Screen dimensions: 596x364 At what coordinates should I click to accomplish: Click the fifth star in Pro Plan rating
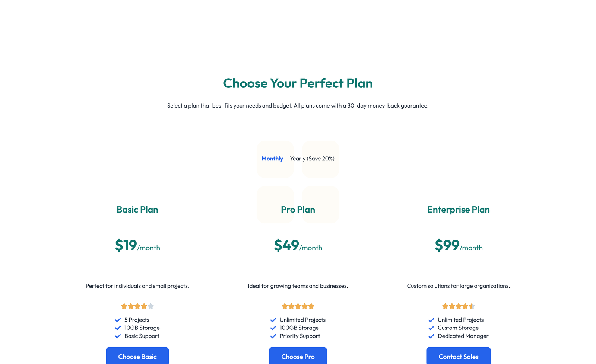(311, 306)
